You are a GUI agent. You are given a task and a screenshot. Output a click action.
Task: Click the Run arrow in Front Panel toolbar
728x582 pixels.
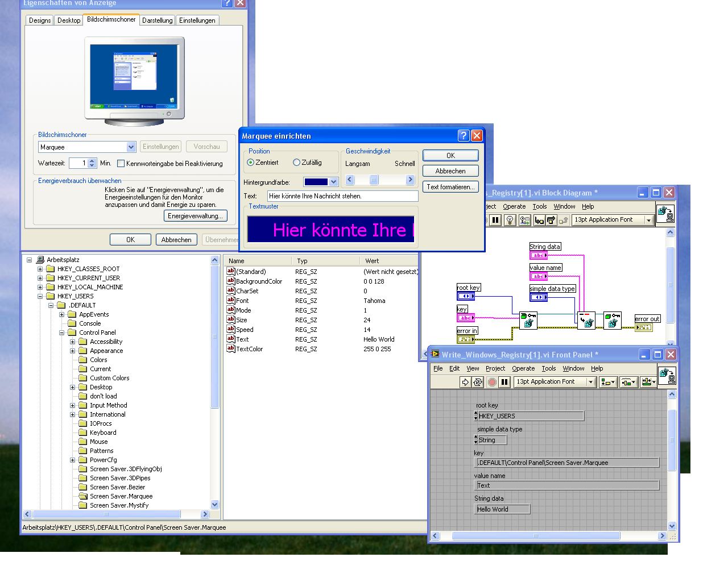tap(465, 382)
